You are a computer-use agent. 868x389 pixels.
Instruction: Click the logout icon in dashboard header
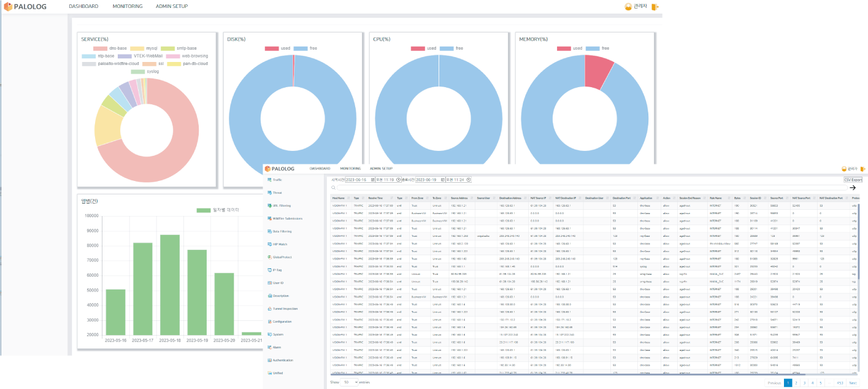(655, 7)
